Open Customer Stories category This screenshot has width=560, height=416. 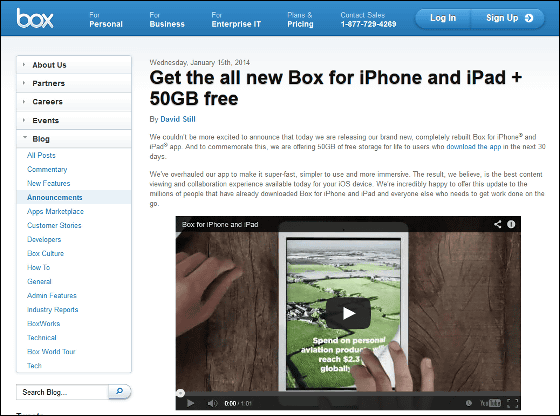point(54,225)
